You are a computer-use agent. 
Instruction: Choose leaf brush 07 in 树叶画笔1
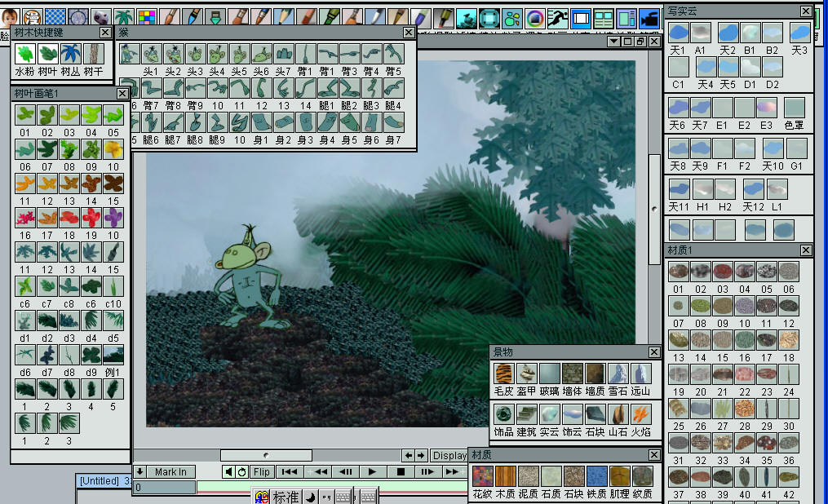point(47,148)
